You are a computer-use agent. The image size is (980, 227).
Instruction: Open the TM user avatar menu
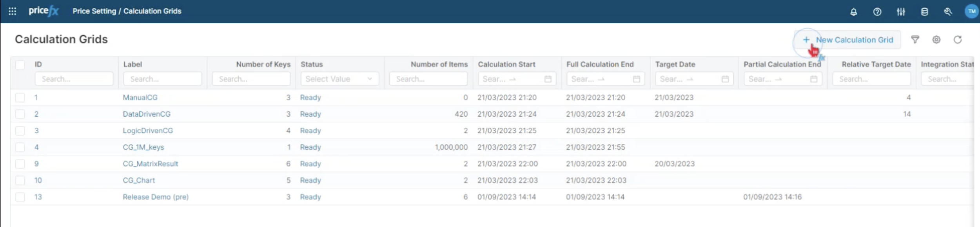point(971,11)
